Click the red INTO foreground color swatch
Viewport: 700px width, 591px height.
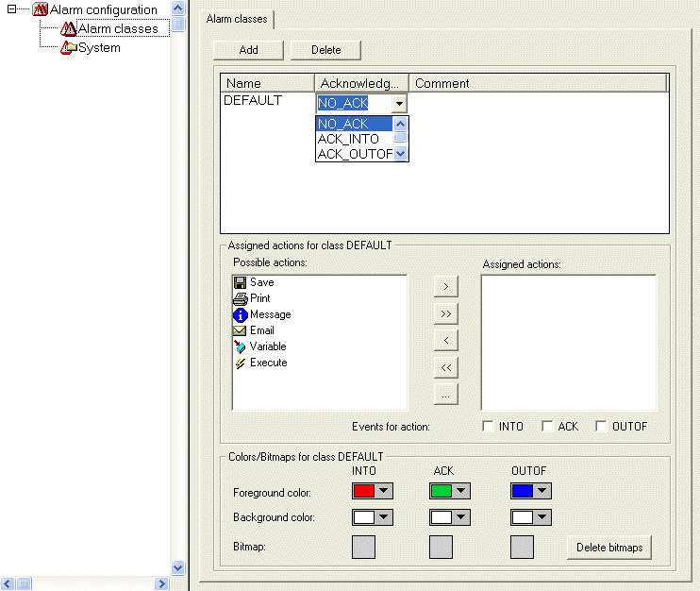[x=363, y=491]
